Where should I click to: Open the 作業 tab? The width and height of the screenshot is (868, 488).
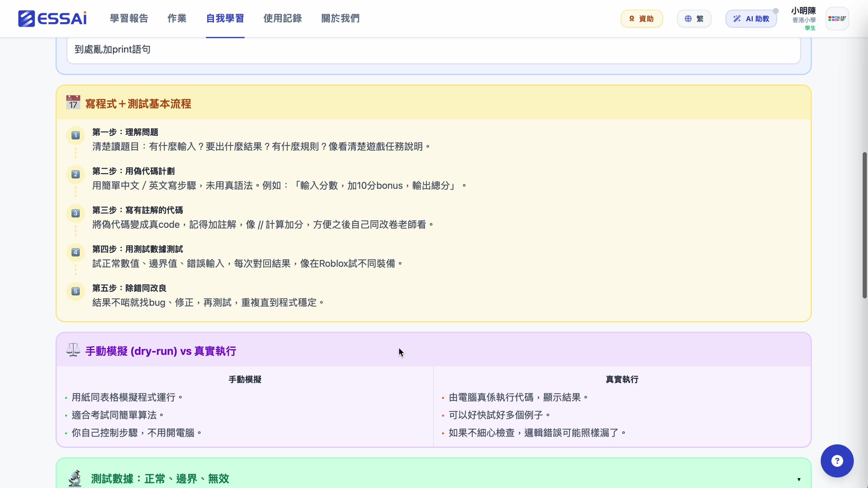177,19
